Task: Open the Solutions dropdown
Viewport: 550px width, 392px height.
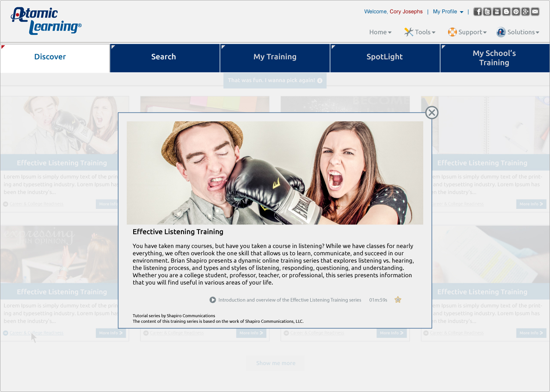Action: pyautogui.click(x=518, y=32)
